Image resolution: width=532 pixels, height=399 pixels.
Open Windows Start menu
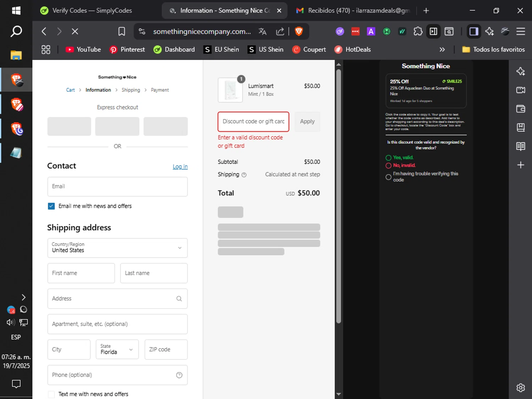pyautogui.click(x=16, y=11)
